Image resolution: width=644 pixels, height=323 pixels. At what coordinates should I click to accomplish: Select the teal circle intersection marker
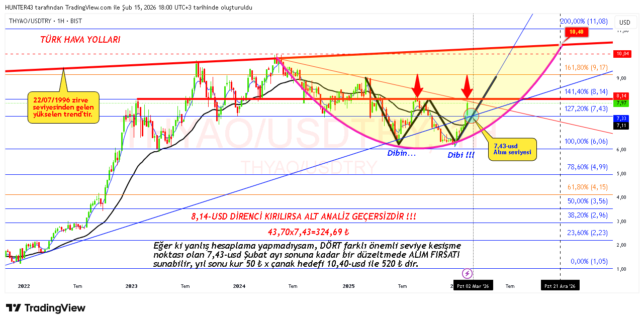click(x=471, y=116)
